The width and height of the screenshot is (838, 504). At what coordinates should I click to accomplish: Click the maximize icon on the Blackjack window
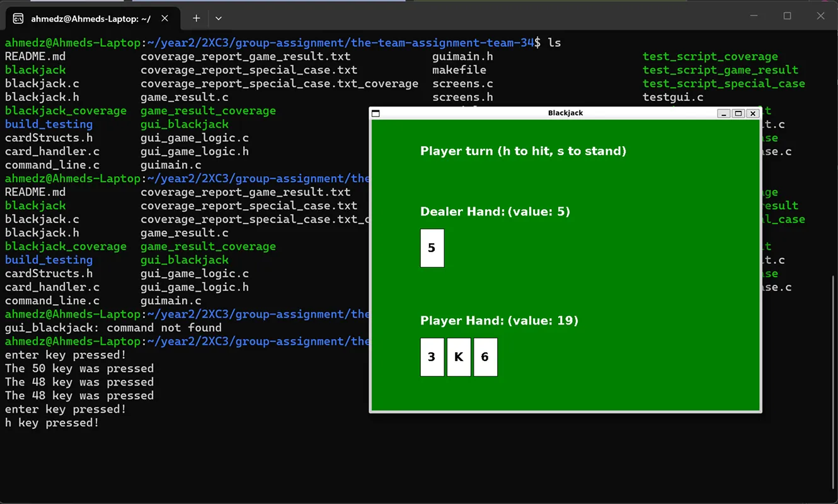click(x=738, y=113)
